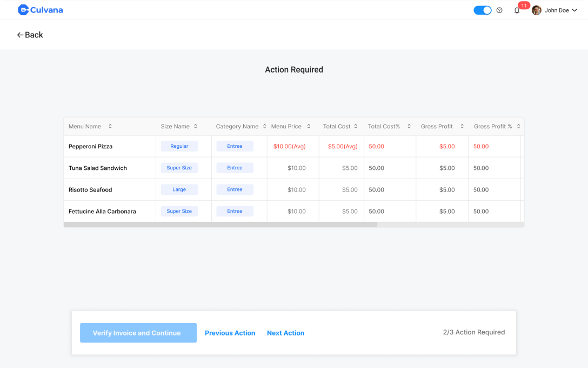
Task: Click Verify Invoice and Continue button
Action: (138, 333)
